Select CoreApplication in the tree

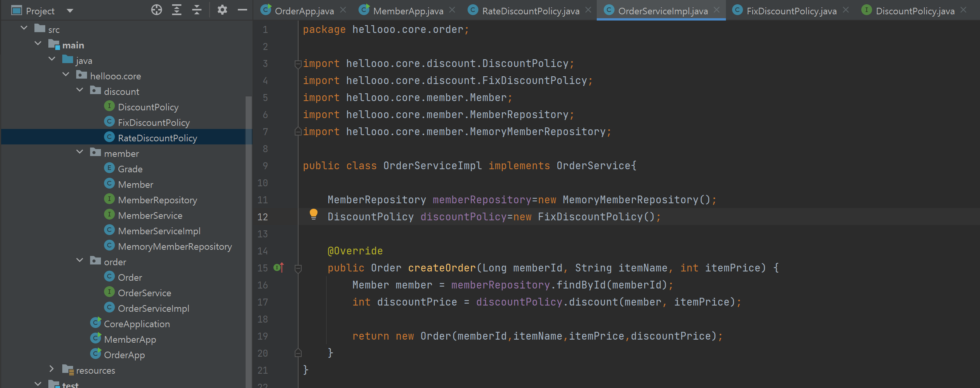tap(137, 324)
